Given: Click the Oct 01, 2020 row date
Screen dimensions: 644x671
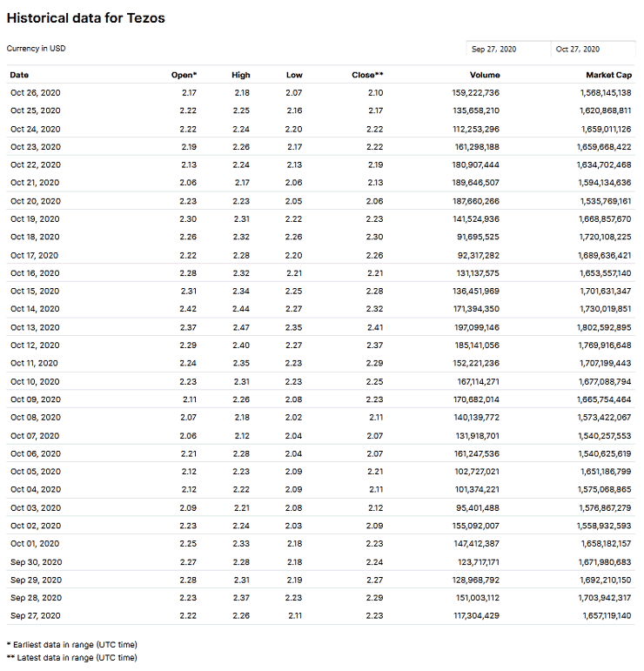Looking at the screenshot, I should (35, 544).
